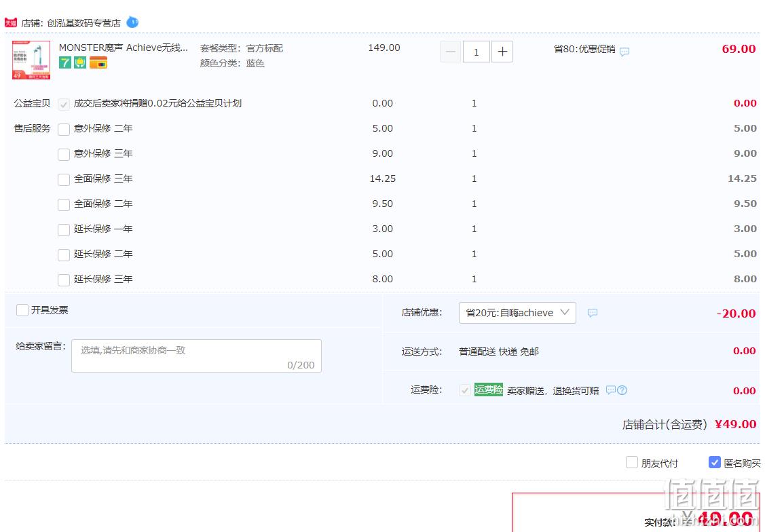Open the comment bubble next to 省80:优惠促销
The width and height of the screenshot is (765, 532).
click(x=624, y=52)
